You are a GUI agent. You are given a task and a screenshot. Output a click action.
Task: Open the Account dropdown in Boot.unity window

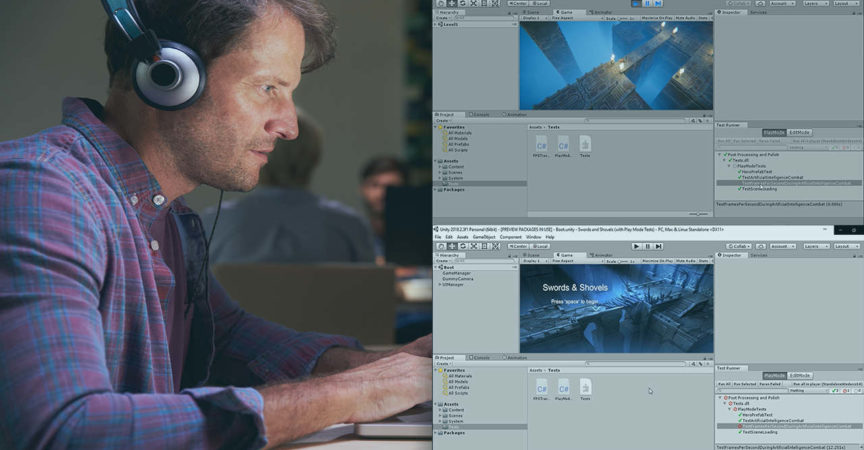tap(782, 246)
